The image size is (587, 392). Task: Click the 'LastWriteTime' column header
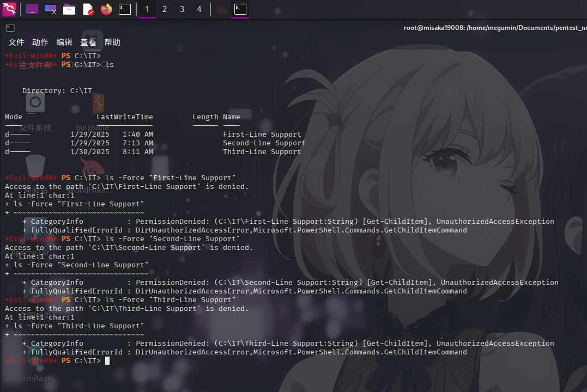(x=125, y=117)
